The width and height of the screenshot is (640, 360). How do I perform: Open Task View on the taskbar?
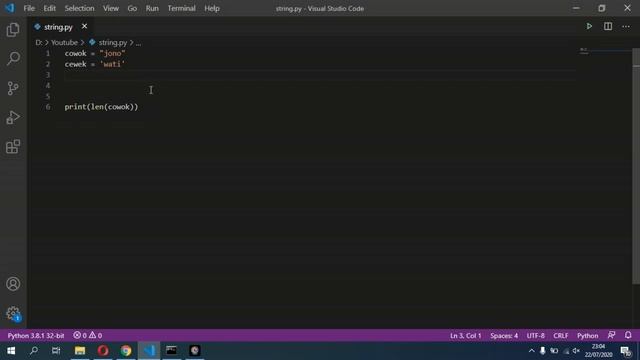[56, 351]
